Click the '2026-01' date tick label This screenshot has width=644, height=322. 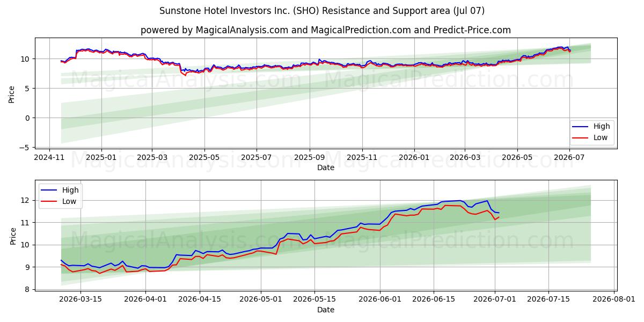click(x=414, y=157)
